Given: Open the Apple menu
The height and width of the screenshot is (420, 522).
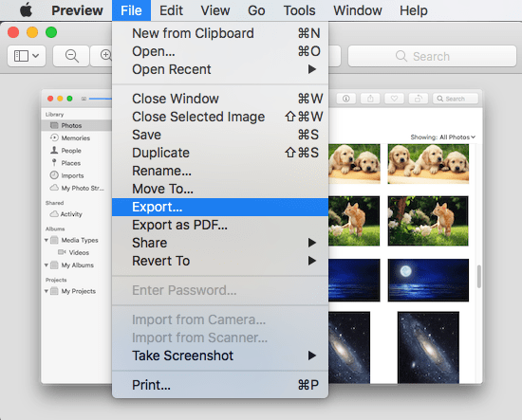Looking at the screenshot, I should point(26,10).
